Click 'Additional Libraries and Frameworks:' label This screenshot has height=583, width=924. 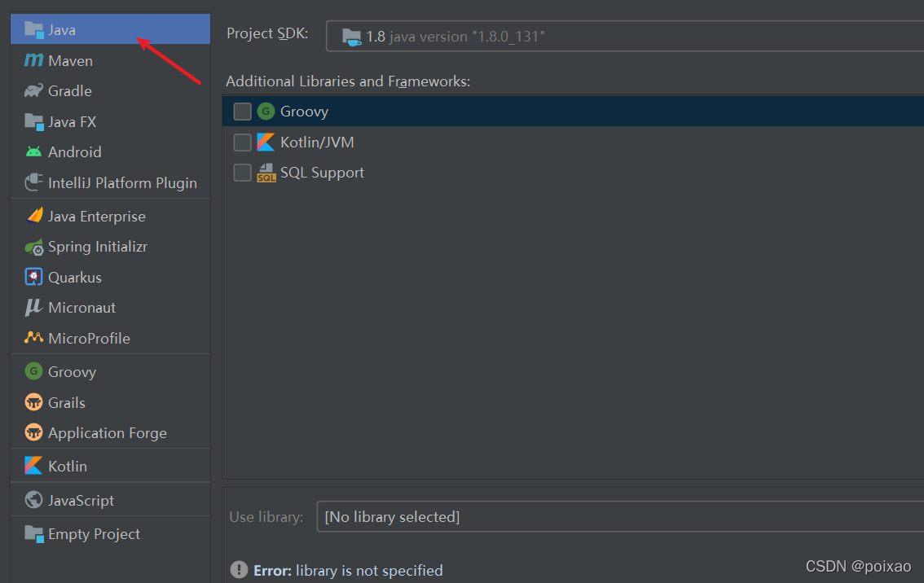click(348, 81)
